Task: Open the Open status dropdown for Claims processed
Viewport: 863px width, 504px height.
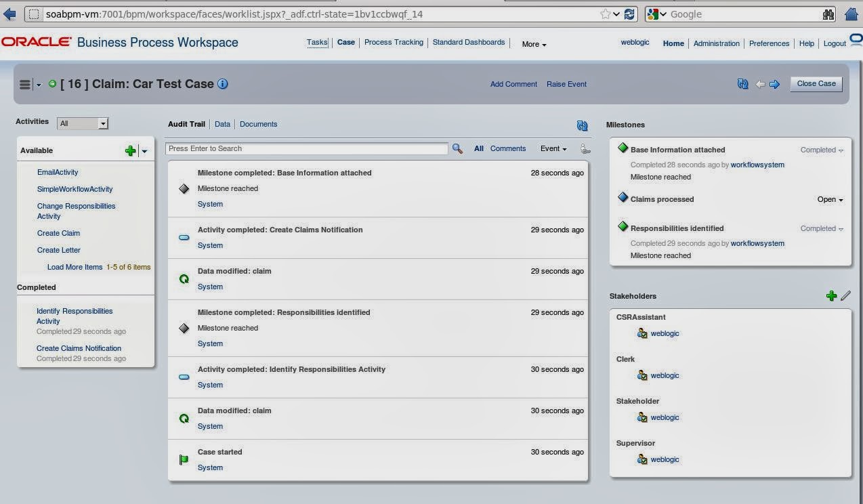Action: (830, 199)
